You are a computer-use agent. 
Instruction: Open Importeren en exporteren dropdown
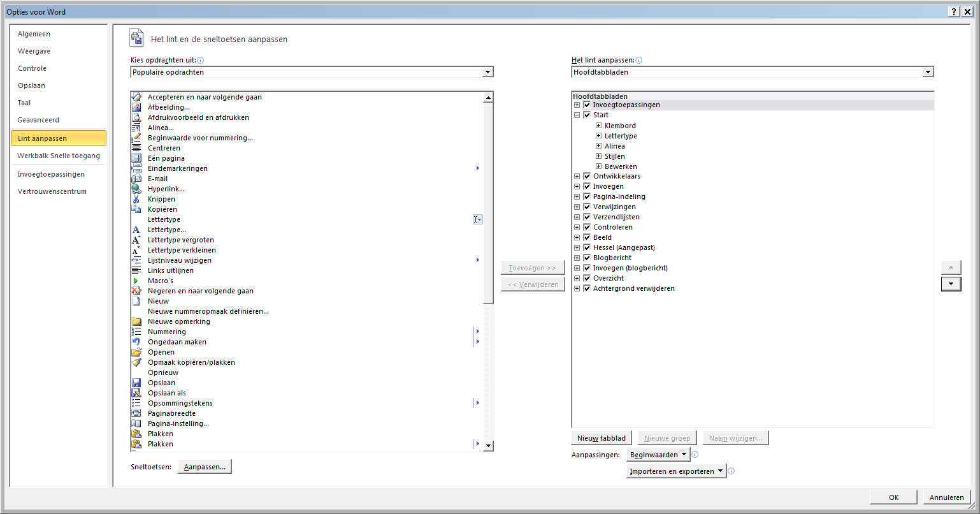point(676,471)
